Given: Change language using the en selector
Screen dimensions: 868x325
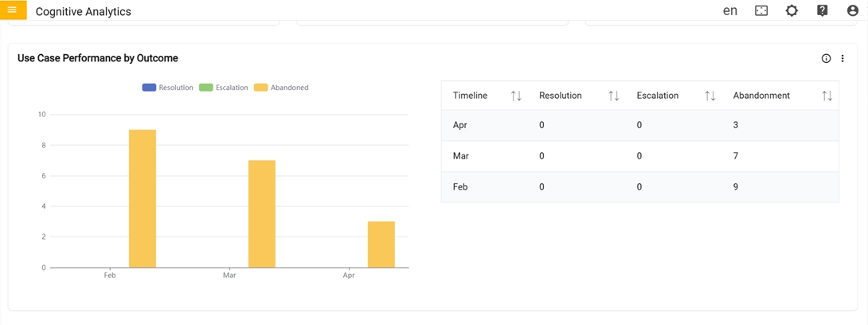Looking at the screenshot, I should [729, 11].
